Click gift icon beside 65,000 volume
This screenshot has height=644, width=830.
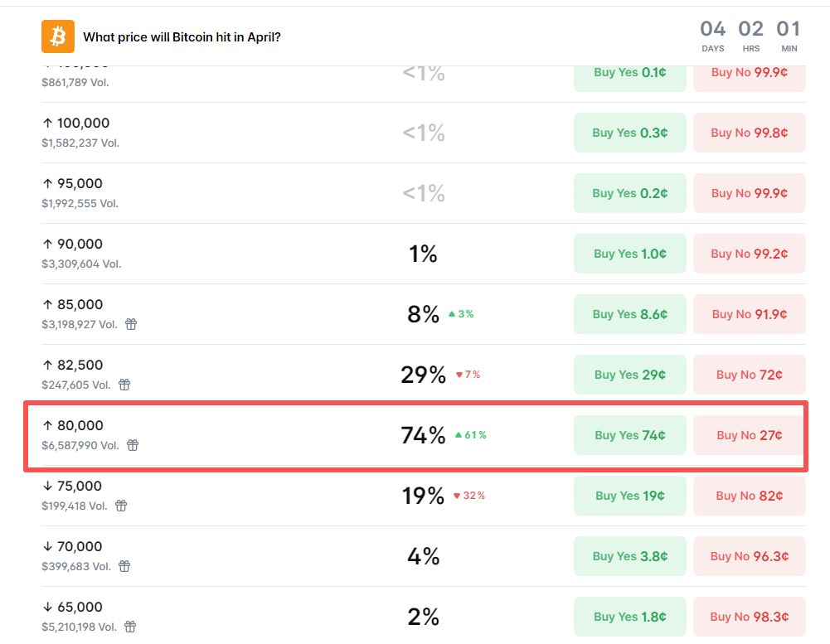(x=130, y=627)
